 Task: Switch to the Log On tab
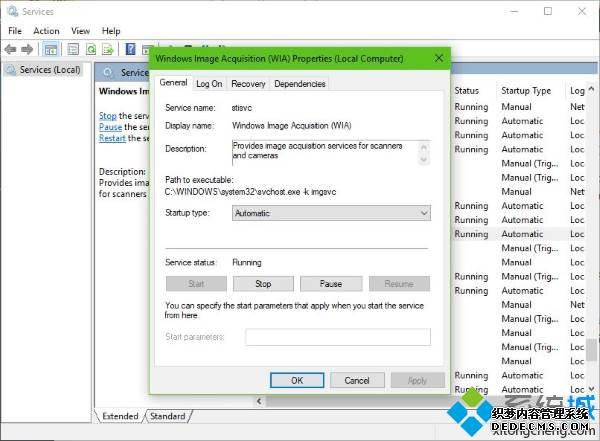tap(209, 83)
